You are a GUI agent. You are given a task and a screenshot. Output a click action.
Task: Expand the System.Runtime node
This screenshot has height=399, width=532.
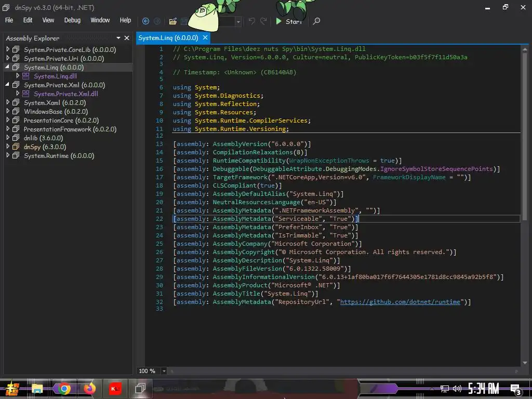pyautogui.click(x=8, y=155)
